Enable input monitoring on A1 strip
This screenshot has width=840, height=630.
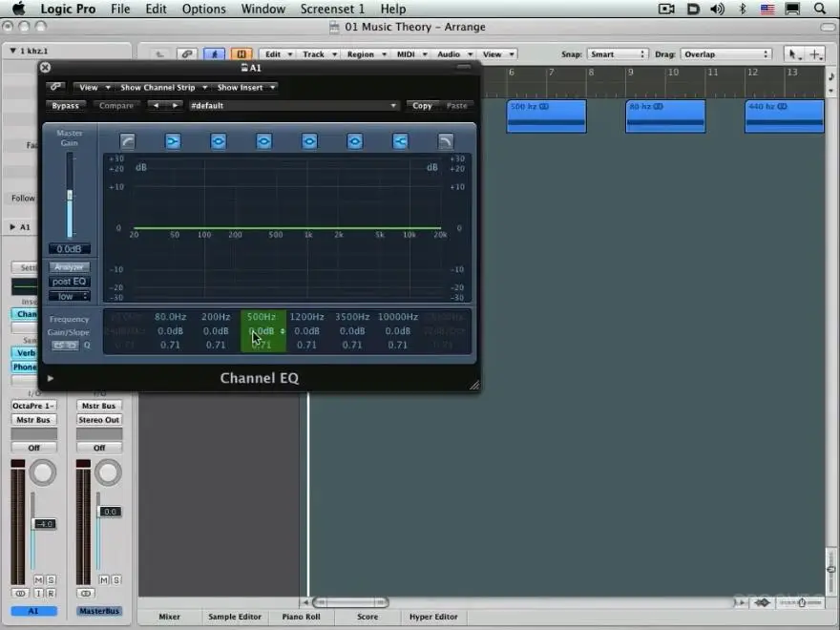coord(38,594)
